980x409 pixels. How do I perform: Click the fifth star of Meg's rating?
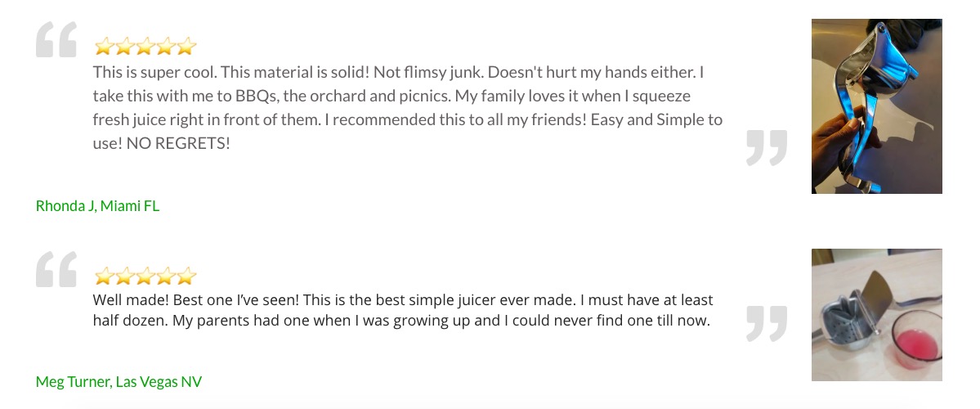(186, 276)
